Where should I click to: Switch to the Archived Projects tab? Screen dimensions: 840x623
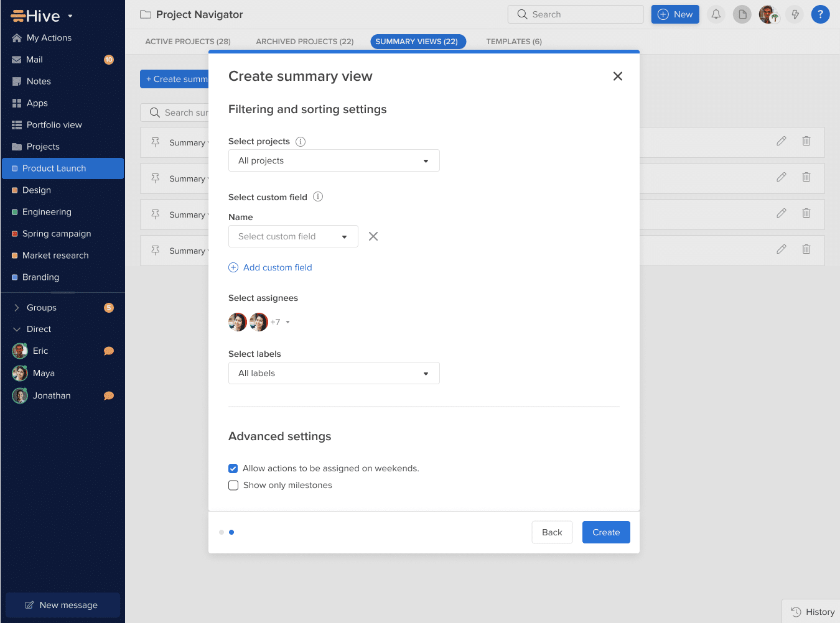pos(304,41)
